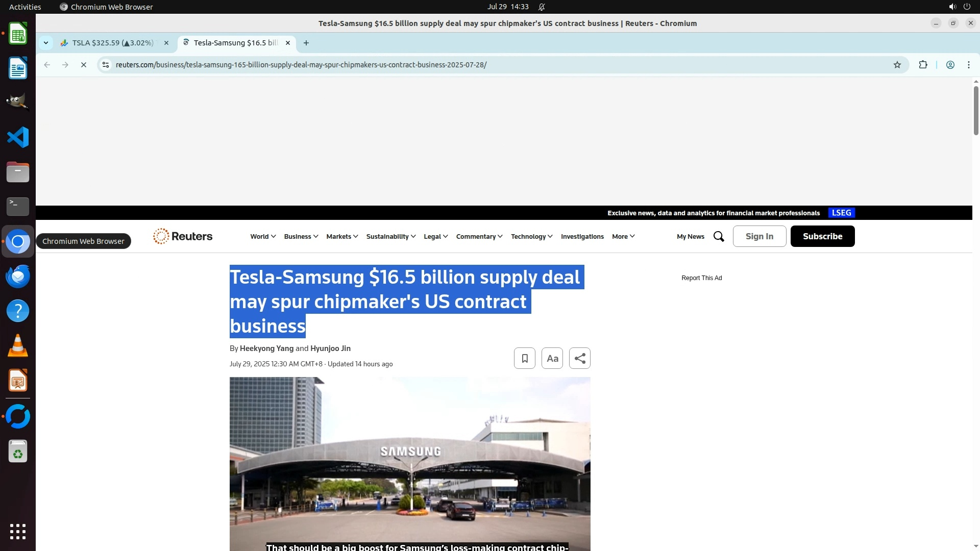Click the Sign In button
This screenshot has width=980, height=551.
[759, 236]
